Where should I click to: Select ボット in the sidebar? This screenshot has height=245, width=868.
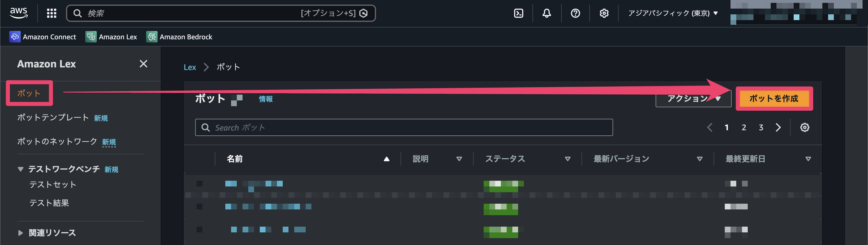[x=29, y=93]
